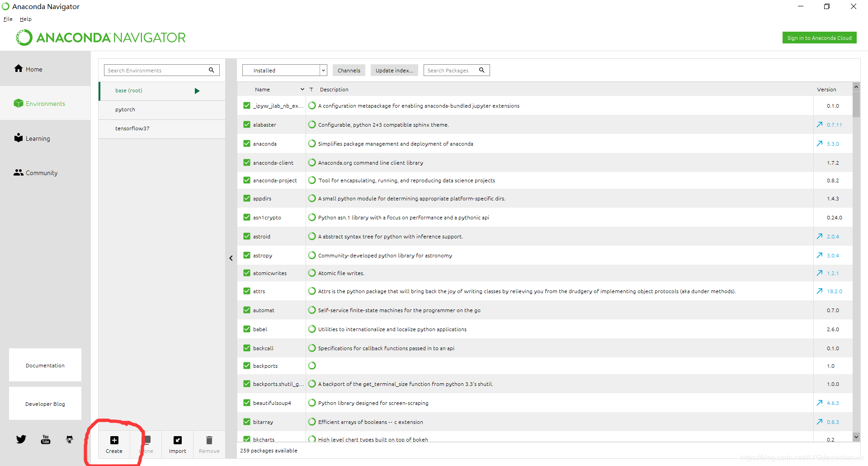Image resolution: width=868 pixels, height=466 pixels.
Task: Select the pytorch environment
Action: click(162, 109)
